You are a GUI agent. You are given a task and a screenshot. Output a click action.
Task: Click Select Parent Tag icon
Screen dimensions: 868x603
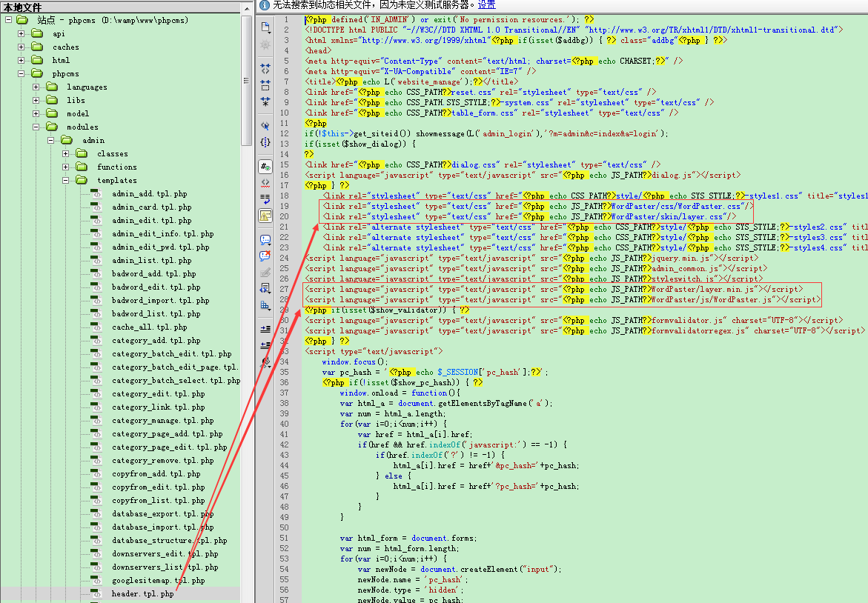265,126
